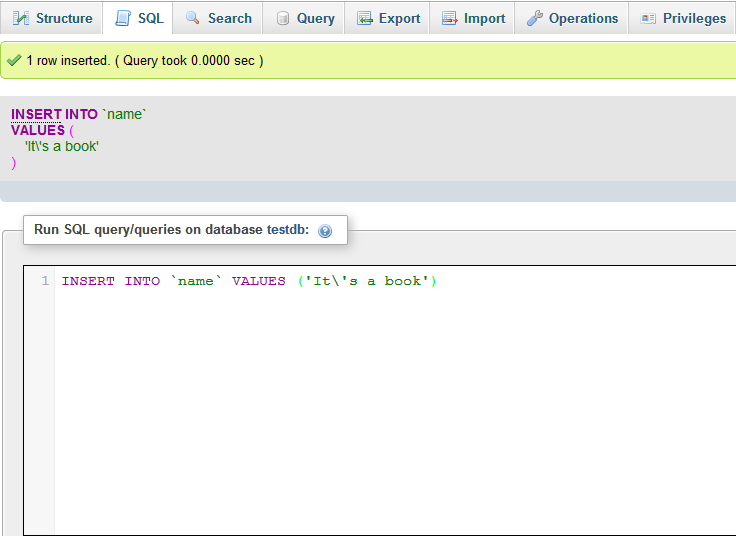Click the green success checkmark icon
736x536 pixels.
(x=15, y=60)
